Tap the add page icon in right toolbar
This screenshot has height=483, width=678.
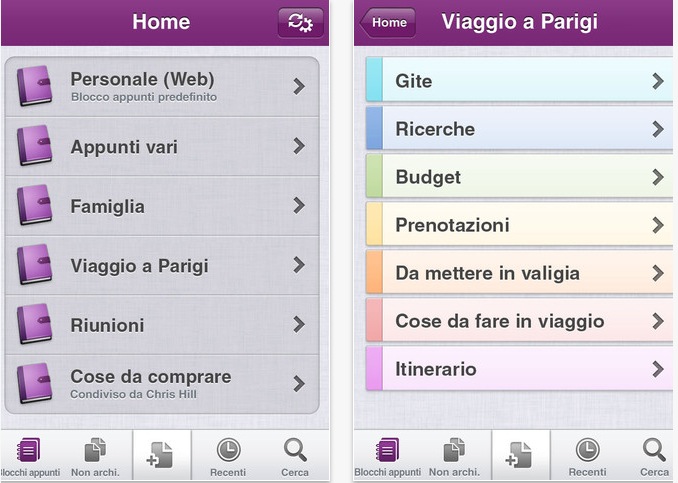click(518, 455)
